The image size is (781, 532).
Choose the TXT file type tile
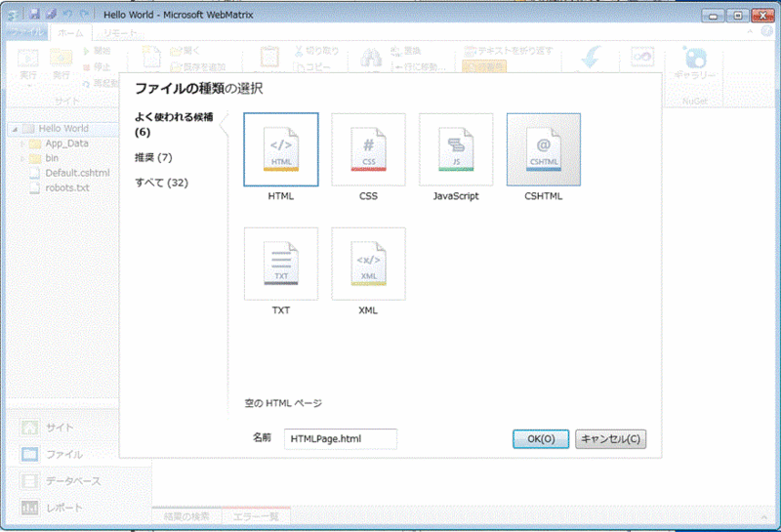[x=281, y=264]
